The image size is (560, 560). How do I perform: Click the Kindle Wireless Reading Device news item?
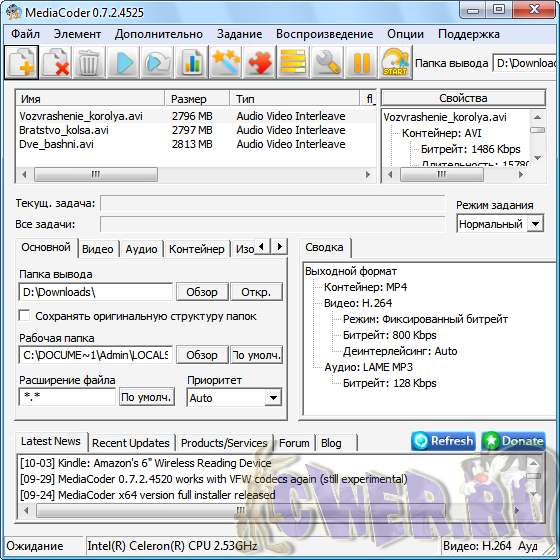(146, 463)
